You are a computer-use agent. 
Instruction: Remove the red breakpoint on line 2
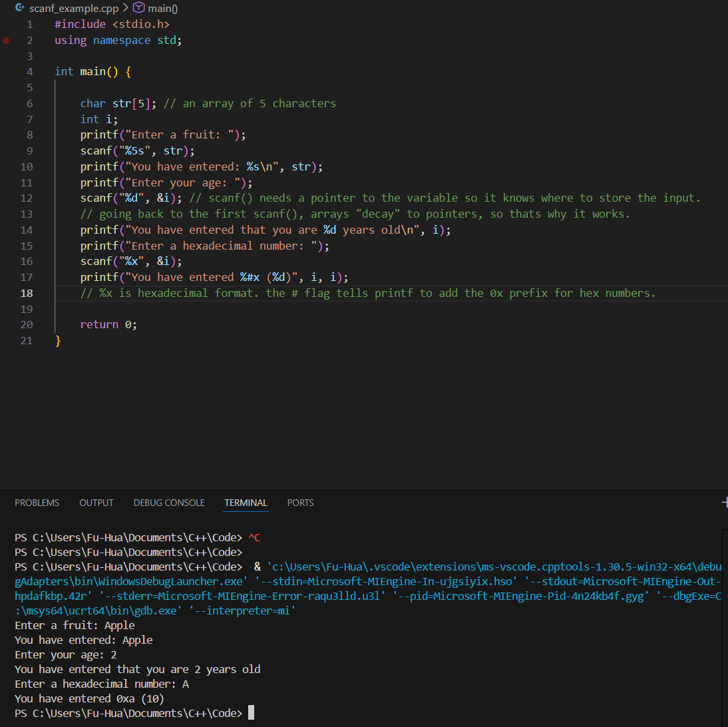tap(6, 40)
